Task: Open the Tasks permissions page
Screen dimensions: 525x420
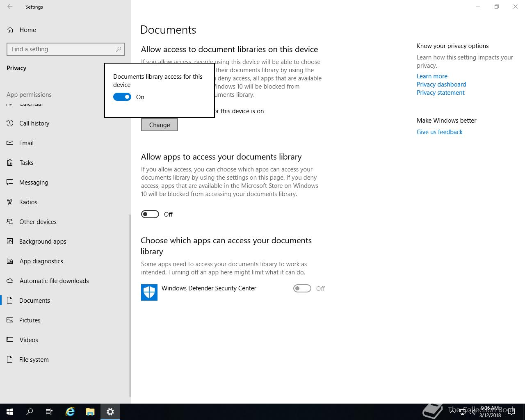Action: 26,163
